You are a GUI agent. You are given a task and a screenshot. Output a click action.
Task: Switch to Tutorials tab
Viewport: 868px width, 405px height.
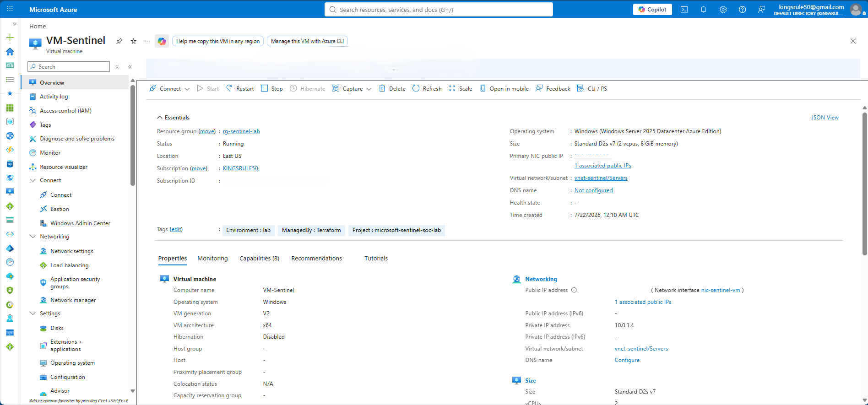coord(376,259)
